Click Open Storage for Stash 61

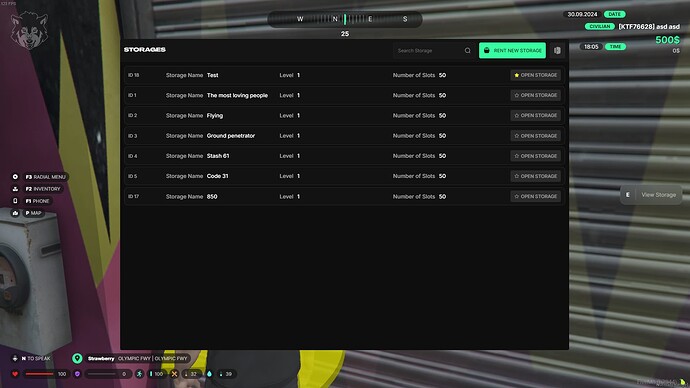[x=536, y=156]
